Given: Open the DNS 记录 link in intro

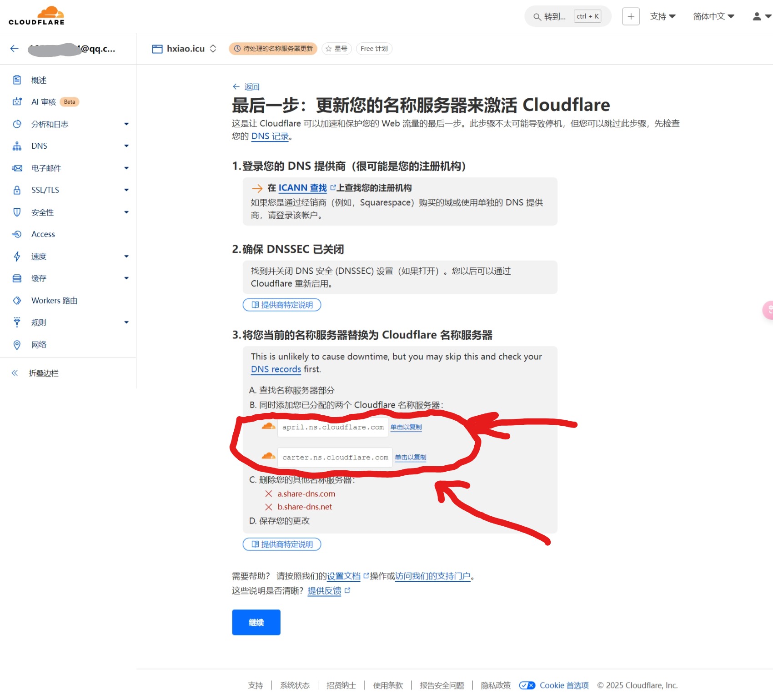Looking at the screenshot, I should tap(270, 136).
